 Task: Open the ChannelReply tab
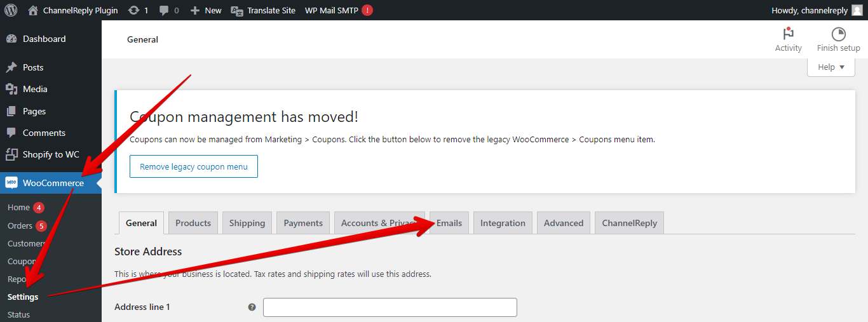pos(630,223)
